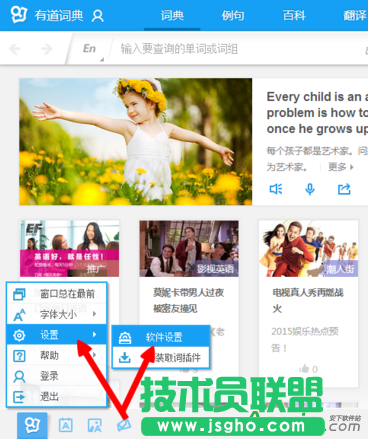Select 安装取词插件 submenu item
The image size is (368, 442).
(x=161, y=357)
